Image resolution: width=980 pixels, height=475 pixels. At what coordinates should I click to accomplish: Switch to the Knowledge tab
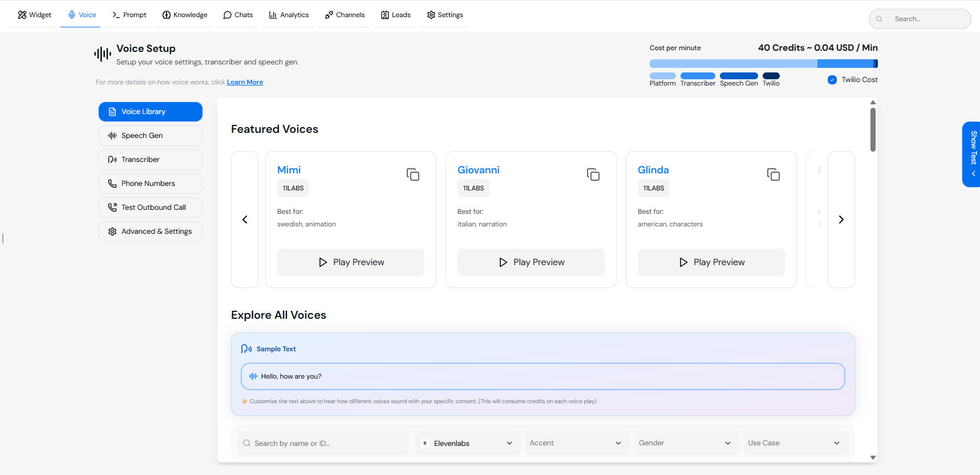click(184, 15)
